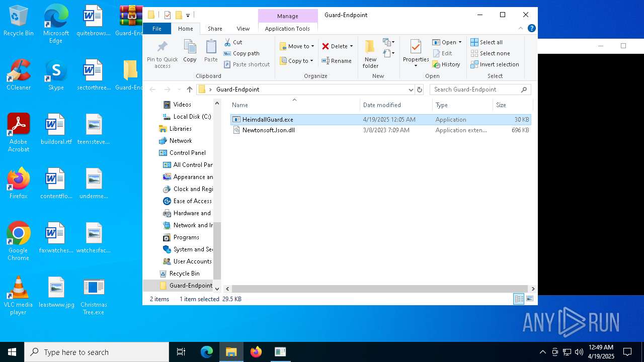Click Invert selection

point(495,64)
